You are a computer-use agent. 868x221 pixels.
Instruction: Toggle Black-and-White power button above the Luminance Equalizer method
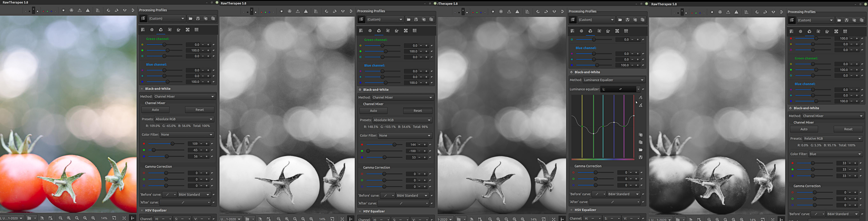coord(571,72)
